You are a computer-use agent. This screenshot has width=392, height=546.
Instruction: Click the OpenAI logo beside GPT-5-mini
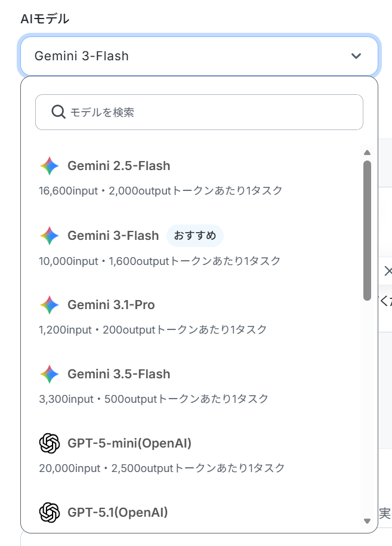(50, 443)
